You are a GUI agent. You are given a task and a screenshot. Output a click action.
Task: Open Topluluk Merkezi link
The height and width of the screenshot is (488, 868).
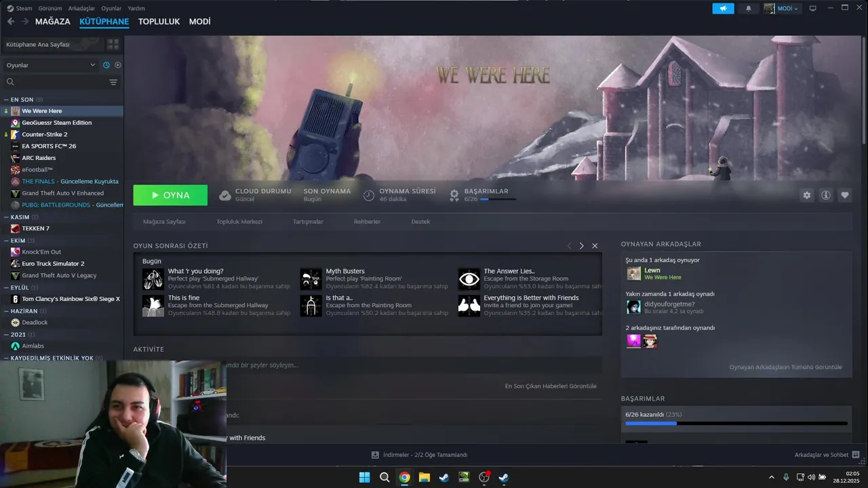239,222
